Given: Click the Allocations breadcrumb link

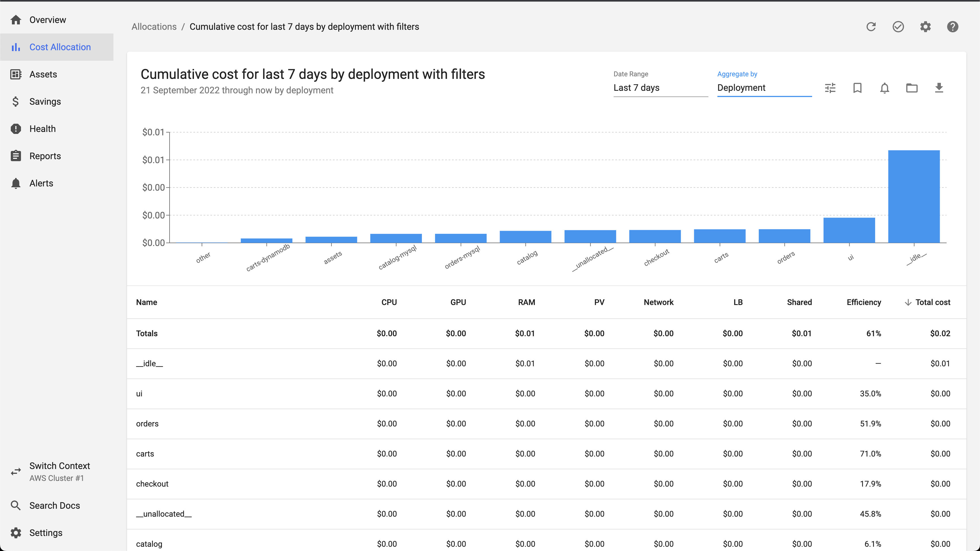Looking at the screenshot, I should click(x=154, y=27).
